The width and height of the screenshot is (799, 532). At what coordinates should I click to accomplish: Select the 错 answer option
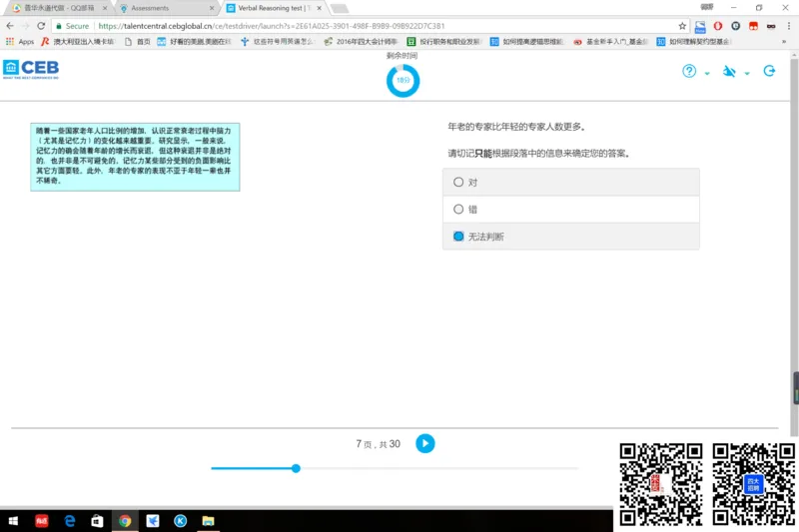click(x=570, y=210)
